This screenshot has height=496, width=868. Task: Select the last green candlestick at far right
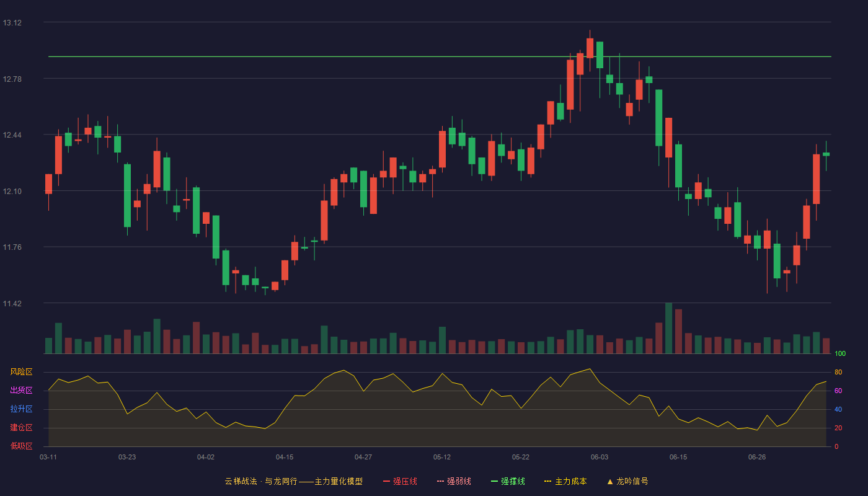(826, 154)
